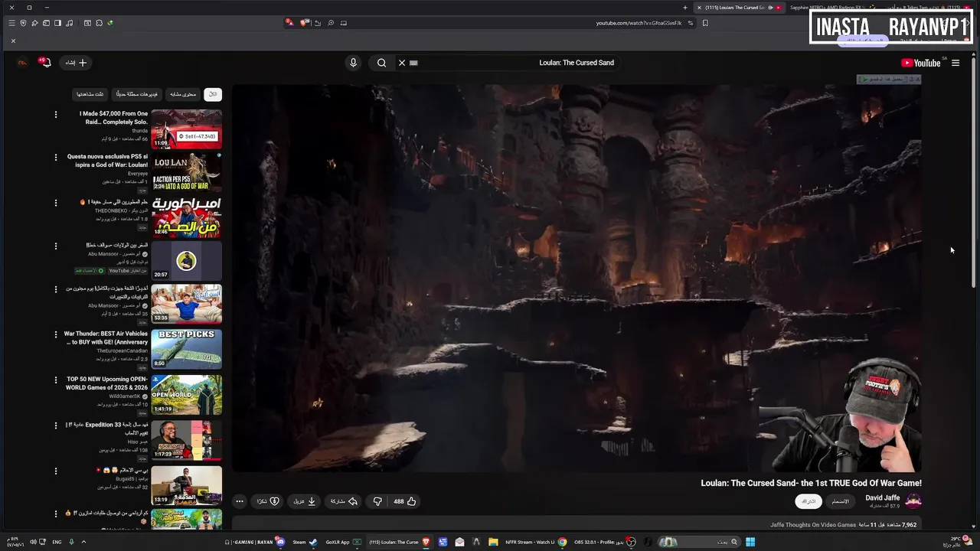The width and height of the screenshot is (980, 551).
Task: Select the recently uploaded filter chip
Action: pyautogui.click(x=136, y=94)
